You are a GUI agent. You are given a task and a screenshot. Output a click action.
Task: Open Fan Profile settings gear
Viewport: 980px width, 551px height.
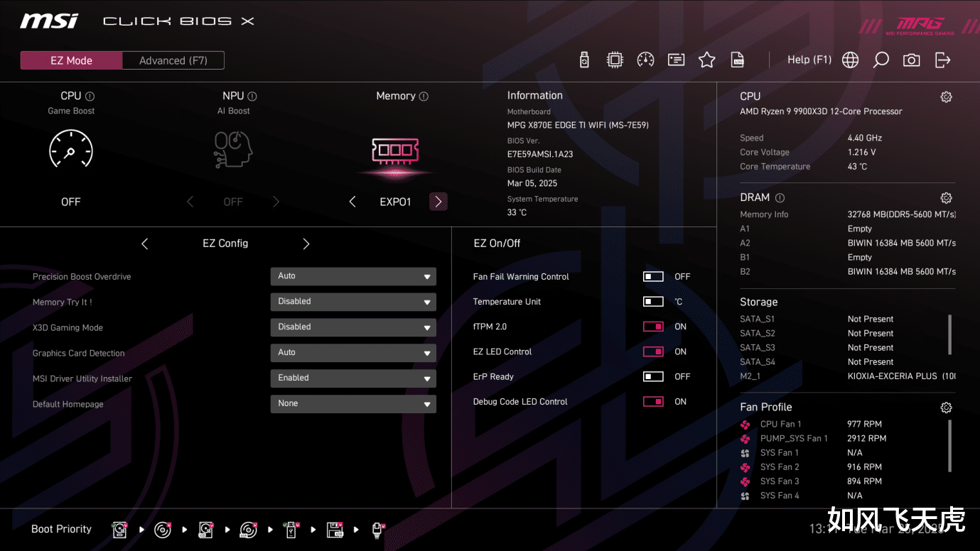coord(946,408)
